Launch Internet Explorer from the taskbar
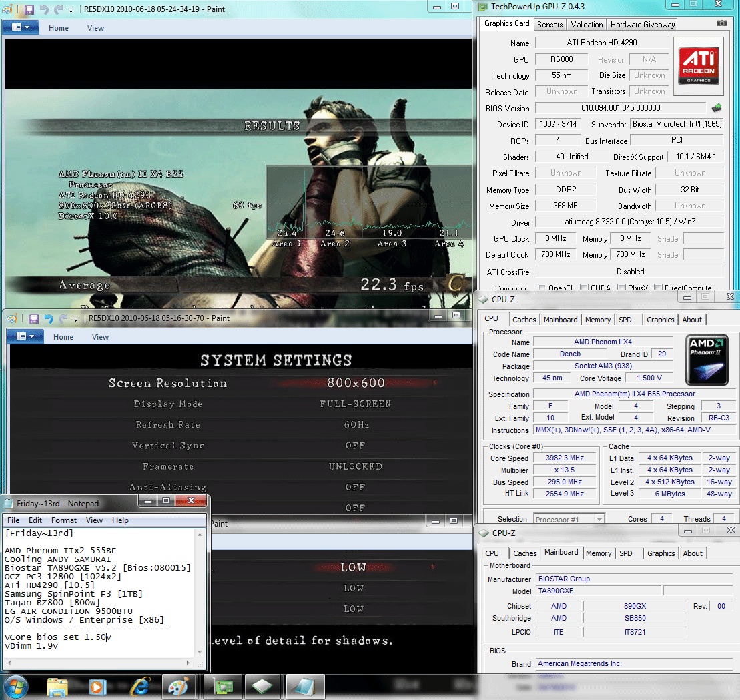Image resolution: width=740 pixels, height=700 pixels. click(140, 687)
